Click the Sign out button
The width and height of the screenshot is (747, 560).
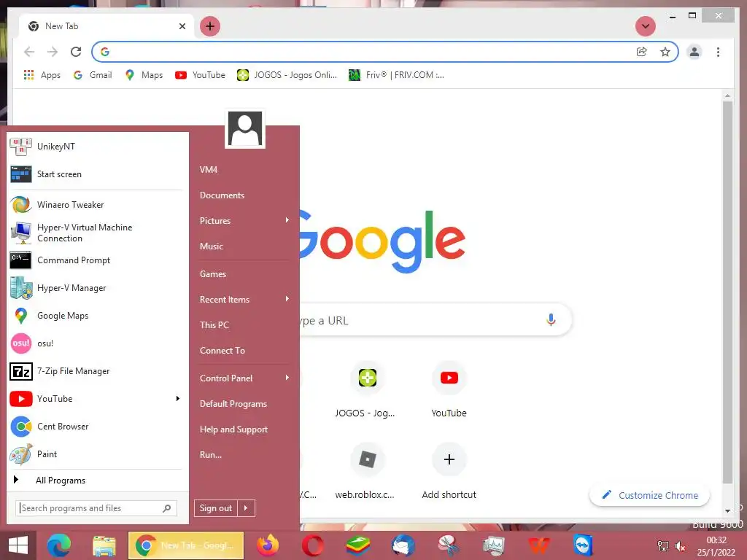[216, 508]
